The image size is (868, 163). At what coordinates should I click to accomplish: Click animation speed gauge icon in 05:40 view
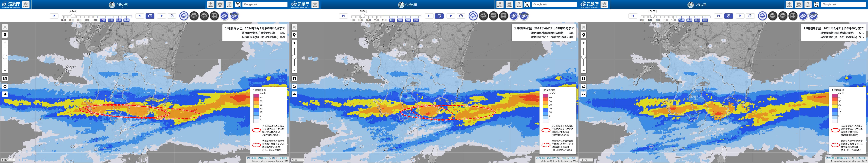click(171, 16)
